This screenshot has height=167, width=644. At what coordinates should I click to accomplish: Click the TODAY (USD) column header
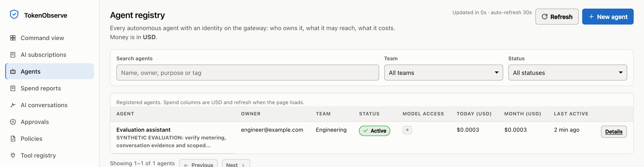pyautogui.click(x=474, y=114)
